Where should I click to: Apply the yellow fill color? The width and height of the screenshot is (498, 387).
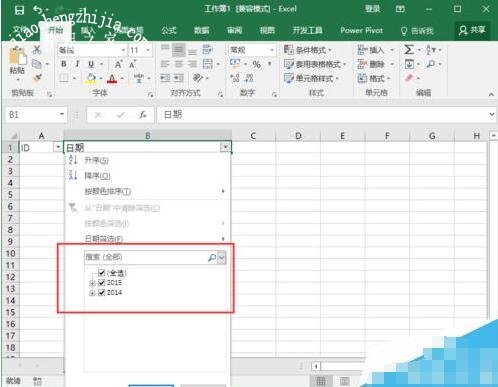click(x=91, y=79)
